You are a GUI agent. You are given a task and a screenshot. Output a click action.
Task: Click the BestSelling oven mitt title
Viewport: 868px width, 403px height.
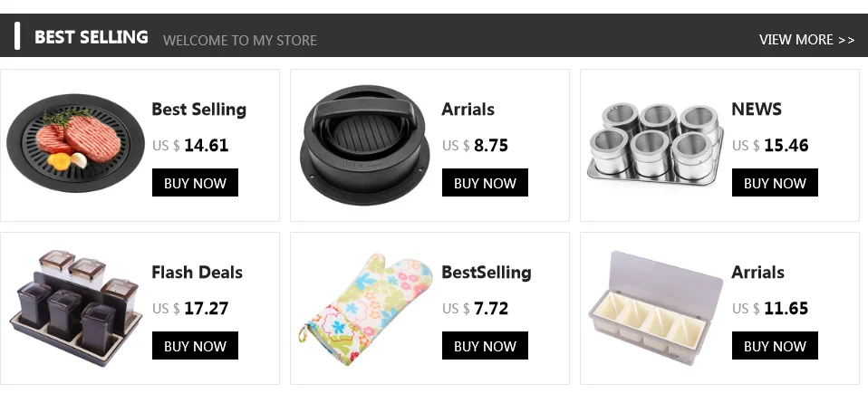pos(486,273)
